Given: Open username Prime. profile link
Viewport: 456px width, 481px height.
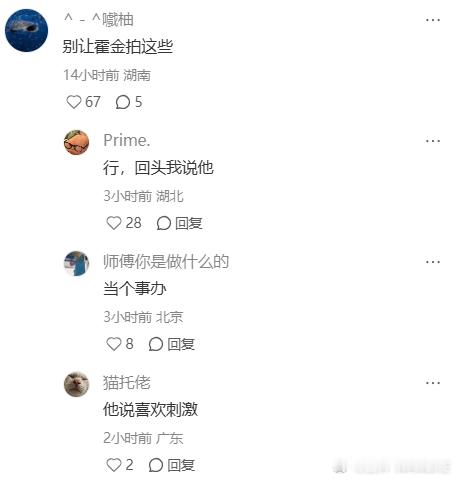Looking at the screenshot, I should 127,140.
